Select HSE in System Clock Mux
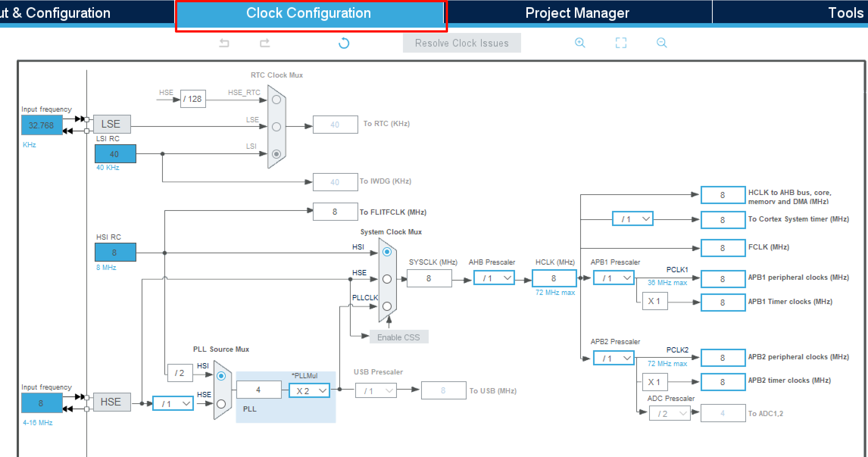The width and height of the screenshot is (868, 457). (387, 279)
